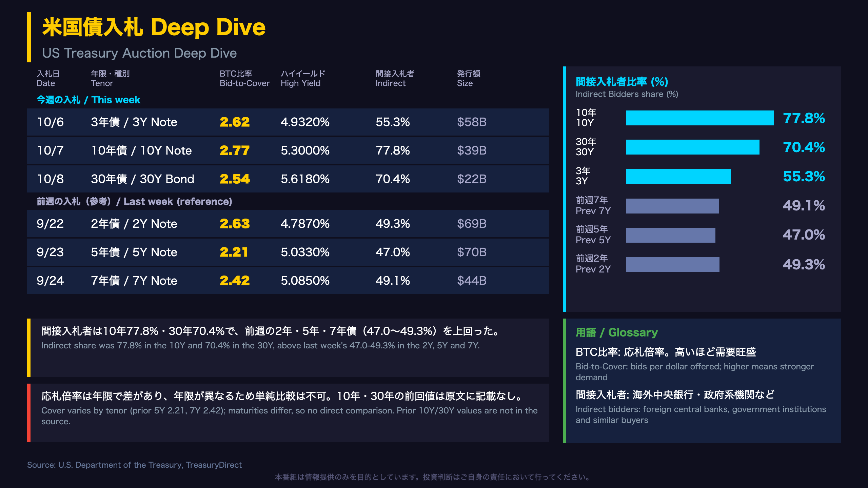Click the '10年債 / 10Y Note' row label
The image size is (868, 488).
pyautogui.click(x=141, y=150)
